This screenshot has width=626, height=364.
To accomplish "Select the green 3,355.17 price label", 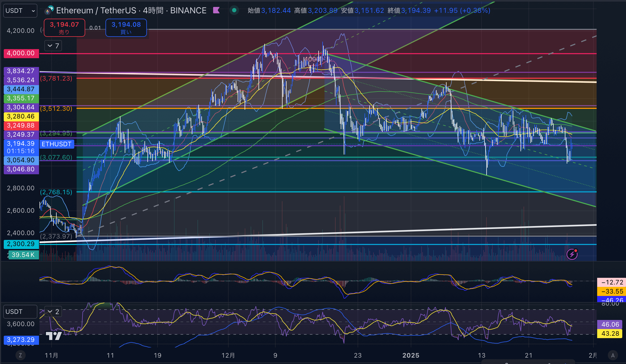I will pyautogui.click(x=21, y=98).
